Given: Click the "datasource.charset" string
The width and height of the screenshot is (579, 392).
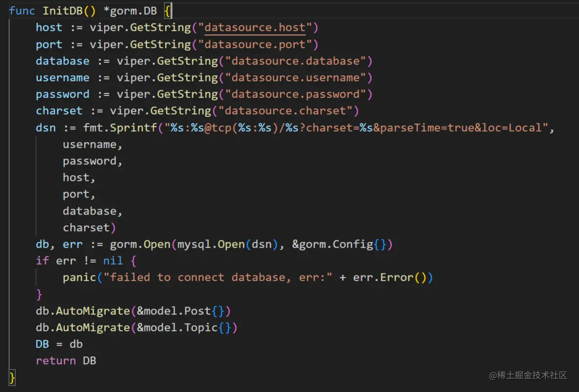Looking at the screenshot, I should point(285,111).
